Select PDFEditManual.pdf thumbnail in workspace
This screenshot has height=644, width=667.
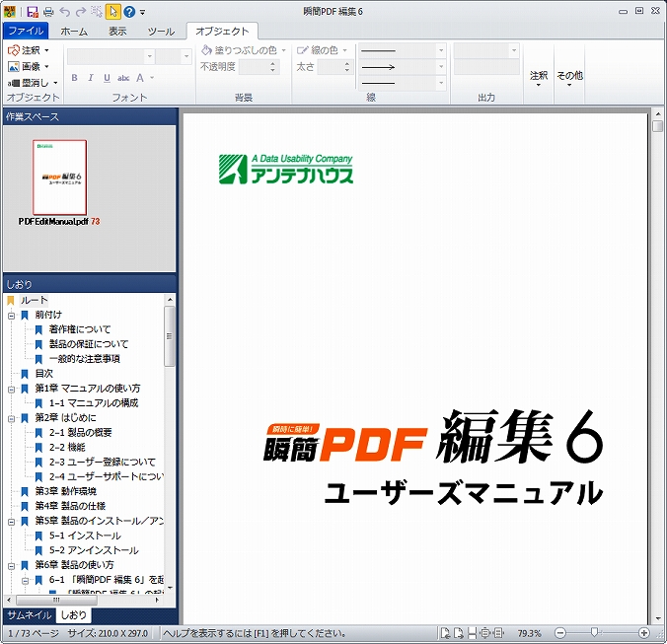pos(59,178)
